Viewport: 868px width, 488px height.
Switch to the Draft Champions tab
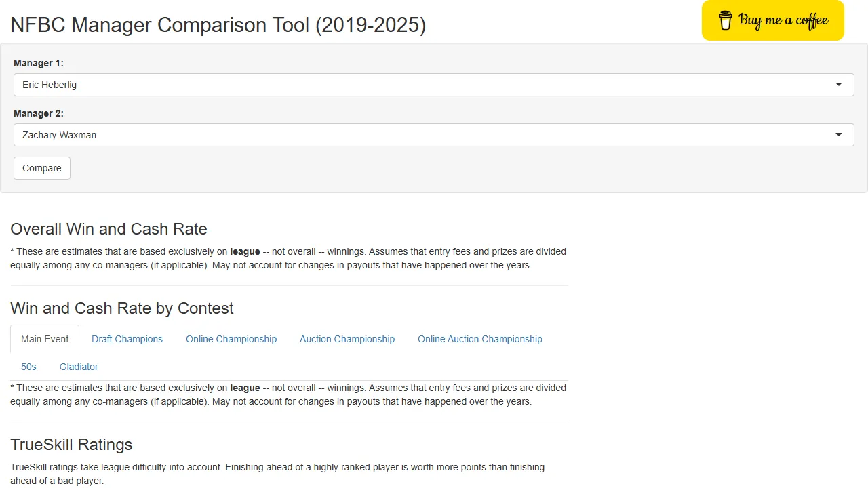tap(127, 339)
